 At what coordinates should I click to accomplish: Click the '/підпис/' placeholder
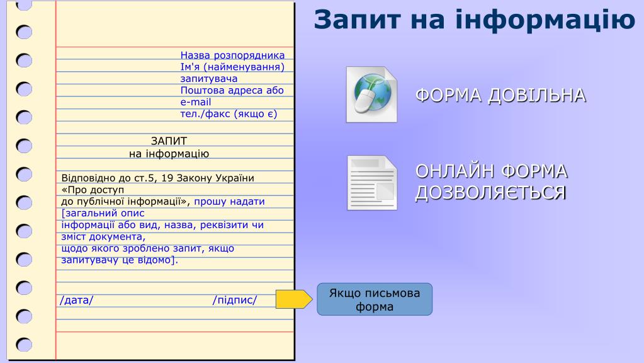235,300
